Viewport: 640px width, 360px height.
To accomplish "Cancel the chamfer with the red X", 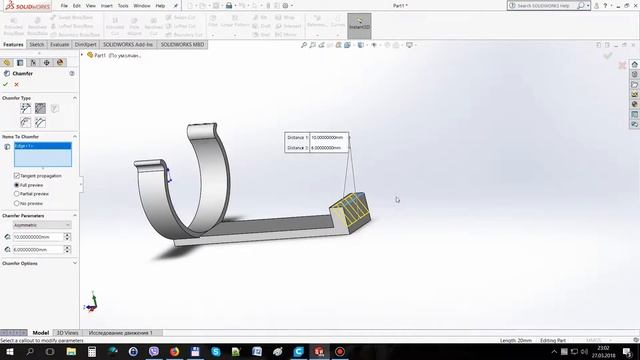I will (x=16, y=84).
